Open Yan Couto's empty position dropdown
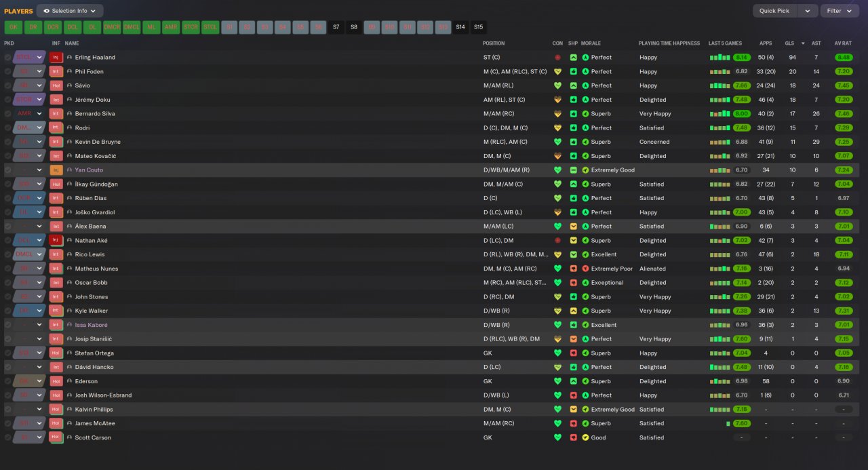This screenshot has width=868, height=470. [x=29, y=170]
